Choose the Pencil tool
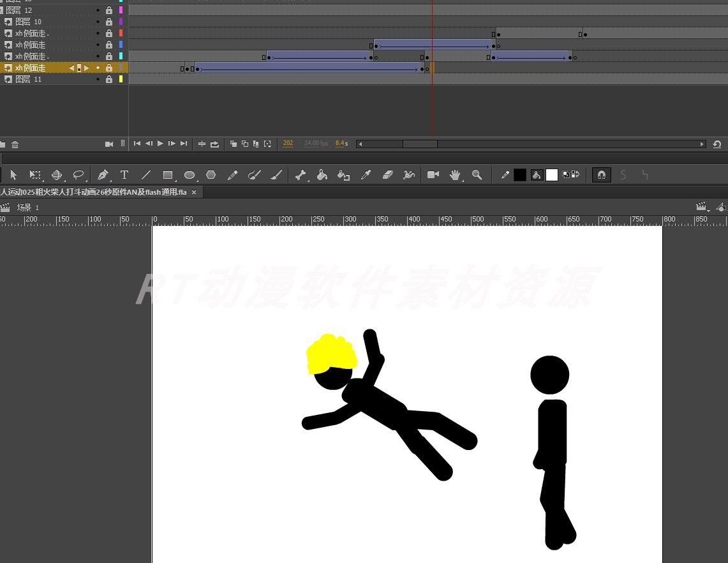This screenshot has height=563, width=728. point(233,175)
